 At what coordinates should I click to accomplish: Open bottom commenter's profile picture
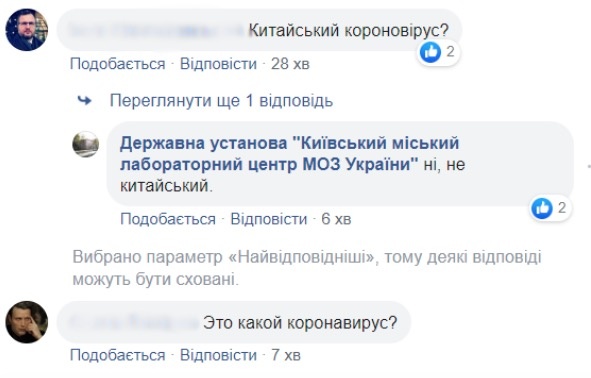27,322
